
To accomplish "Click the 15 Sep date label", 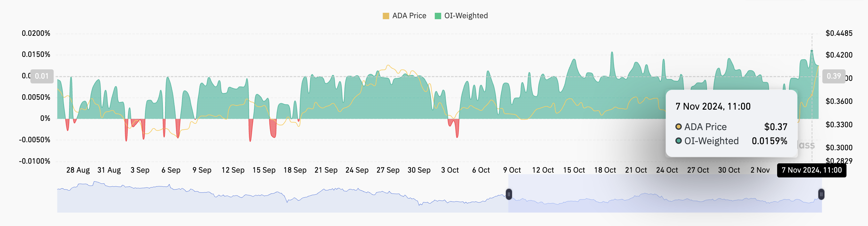I will pyautogui.click(x=264, y=170).
